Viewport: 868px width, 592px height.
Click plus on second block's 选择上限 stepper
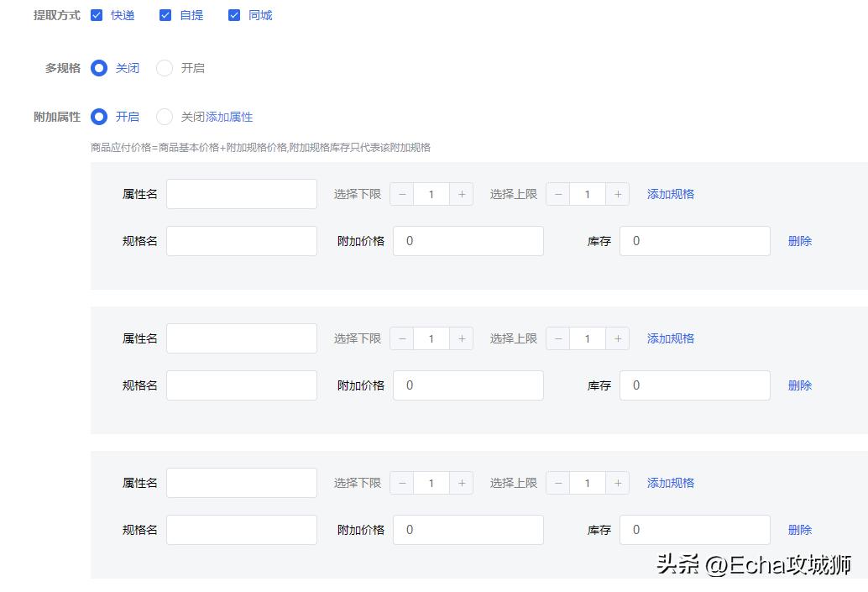[617, 338]
